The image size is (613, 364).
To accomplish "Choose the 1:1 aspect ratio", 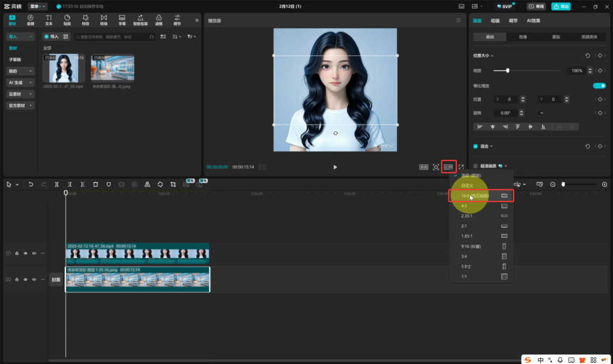I will [x=481, y=277].
